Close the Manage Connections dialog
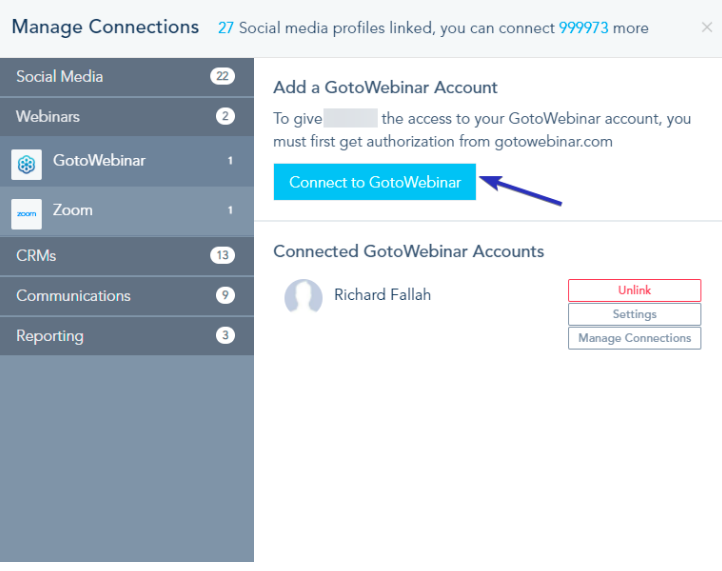This screenshot has width=722, height=571. point(707,27)
